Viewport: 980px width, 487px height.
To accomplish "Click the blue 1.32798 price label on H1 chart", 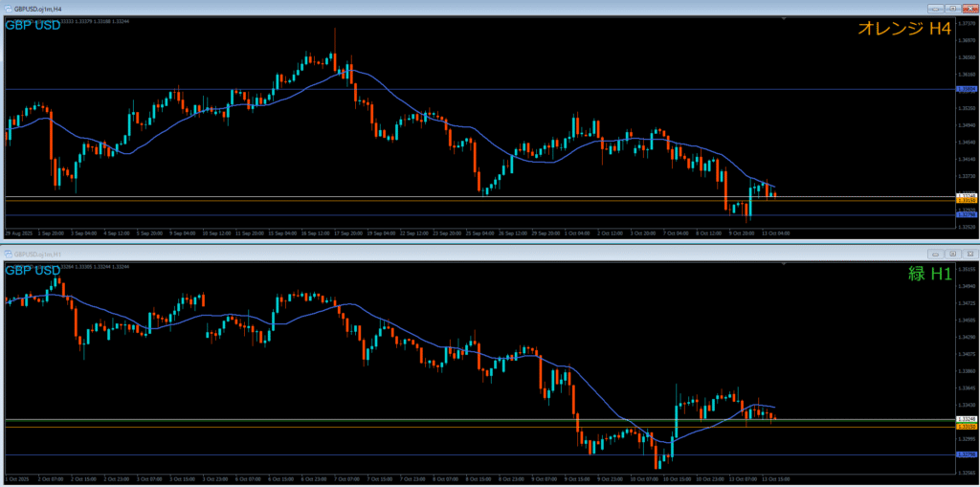I will [x=967, y=454].
